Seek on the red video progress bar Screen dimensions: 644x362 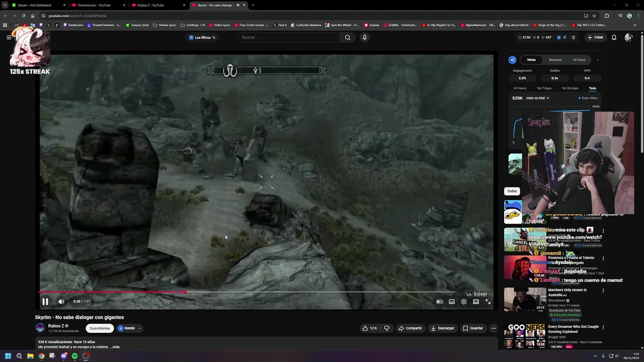(267, 292)
